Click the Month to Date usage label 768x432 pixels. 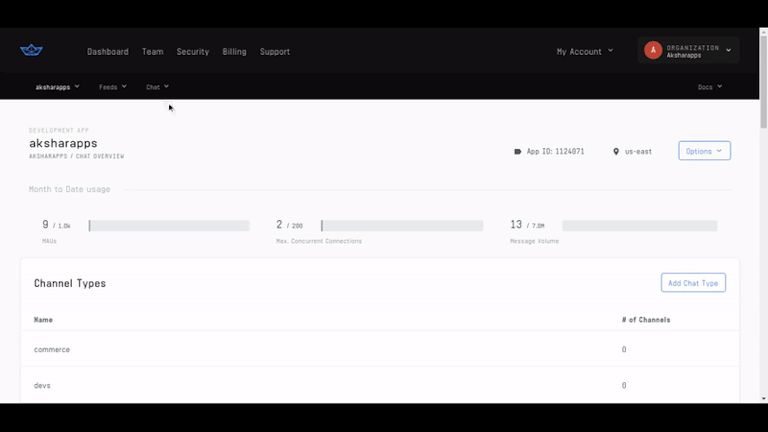coord(70,189)
